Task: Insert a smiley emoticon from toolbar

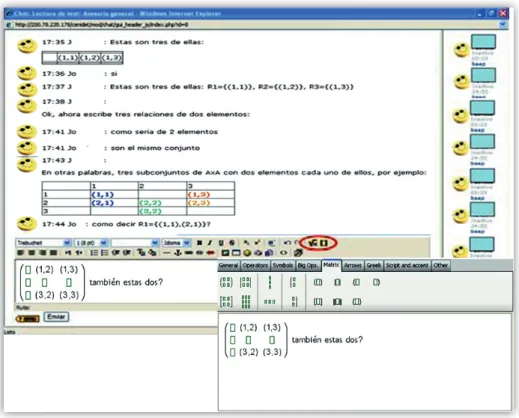Action: pos(247,253)
